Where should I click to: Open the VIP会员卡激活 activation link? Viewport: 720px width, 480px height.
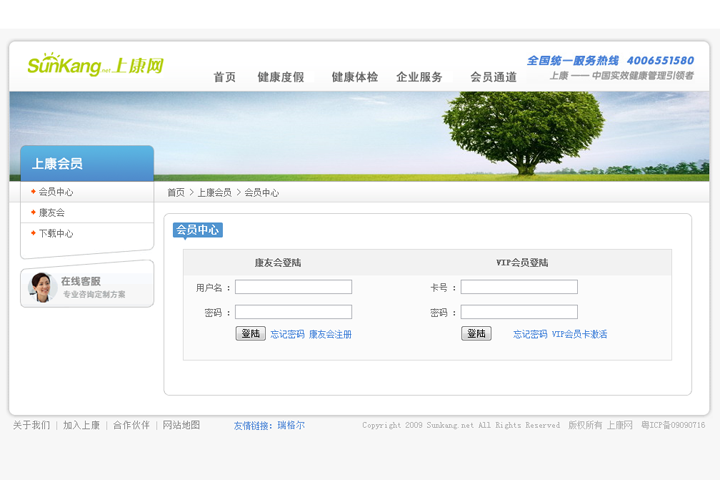click(579, 334)
